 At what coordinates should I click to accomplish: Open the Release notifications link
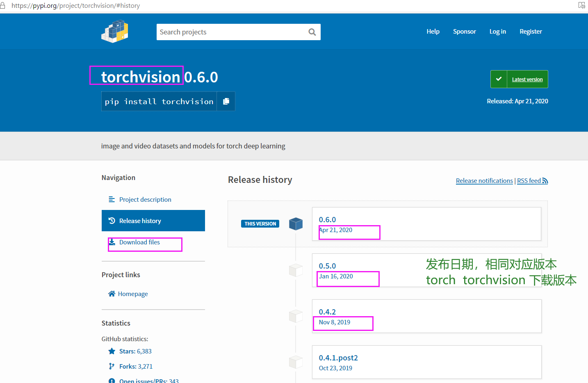point(484,180)
